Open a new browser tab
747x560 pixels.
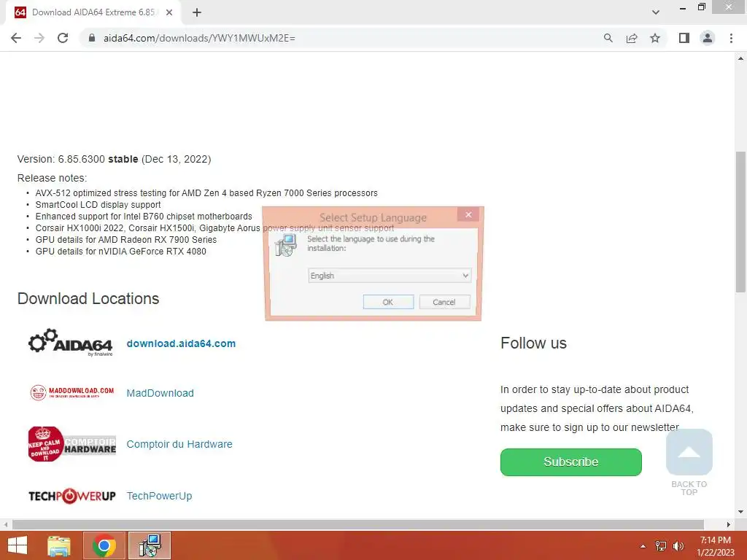click(x=197, y=12)
